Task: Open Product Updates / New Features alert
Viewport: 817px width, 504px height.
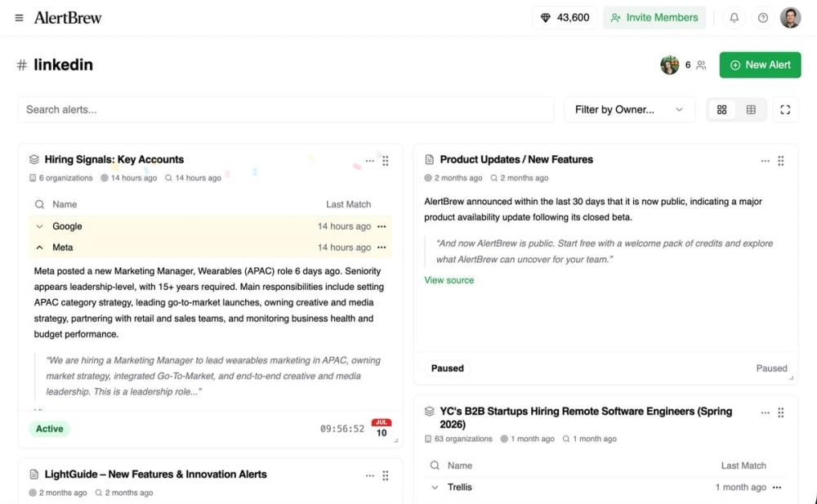Action: tap(516, 159)
